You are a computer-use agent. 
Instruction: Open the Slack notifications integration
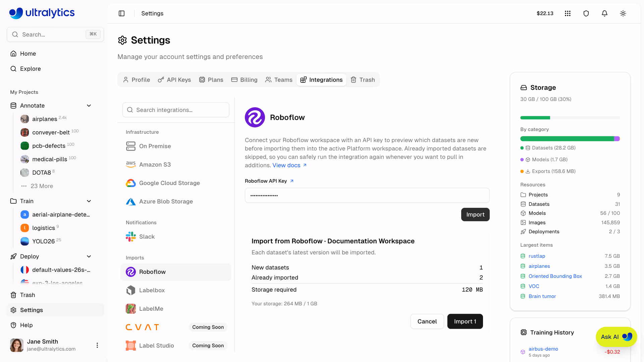(x=176, y=237)
